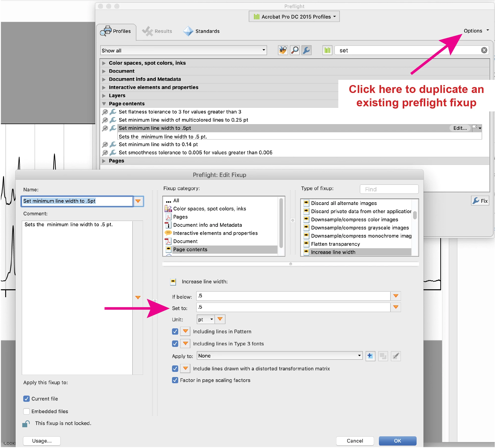This screenshot has width=497, height=448.
Task: Clear the 'set' search field with X
Action: (x=484, y=50)
